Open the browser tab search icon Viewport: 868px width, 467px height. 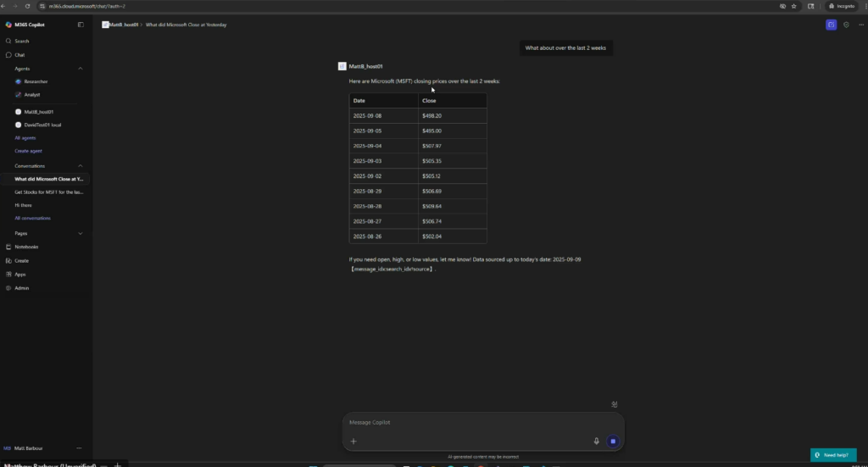[x=811, y=6]
